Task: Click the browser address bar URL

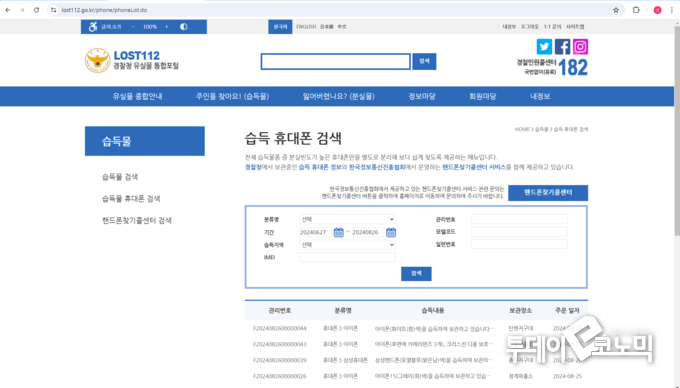Action: 104,10
